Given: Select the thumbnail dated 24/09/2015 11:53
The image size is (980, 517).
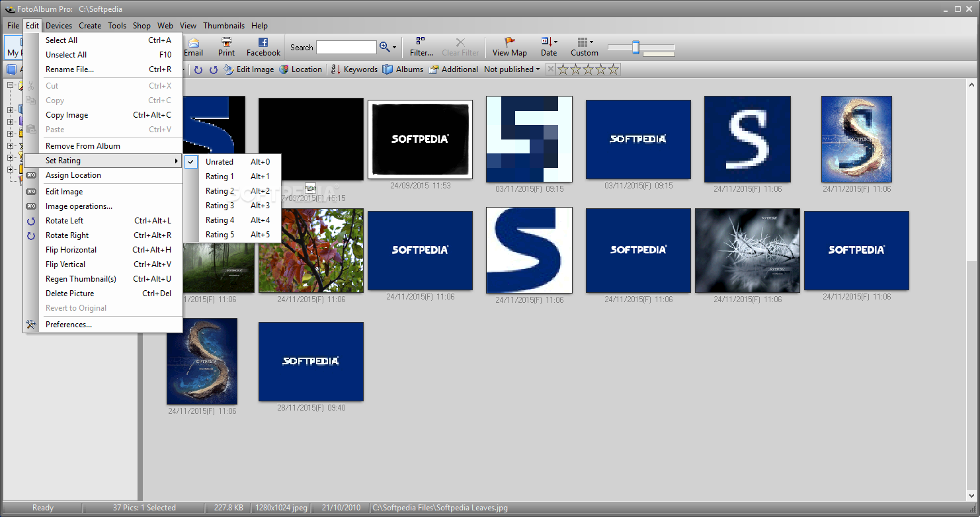Looking at the screenshot, I should pyautogui.click(x=420, y=139).
